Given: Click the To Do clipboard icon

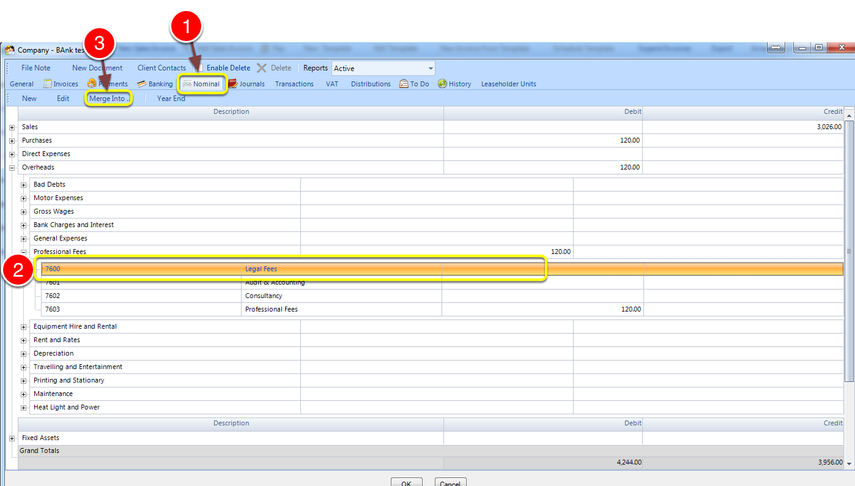Looking at the screenshot, I should click(404, 84).
